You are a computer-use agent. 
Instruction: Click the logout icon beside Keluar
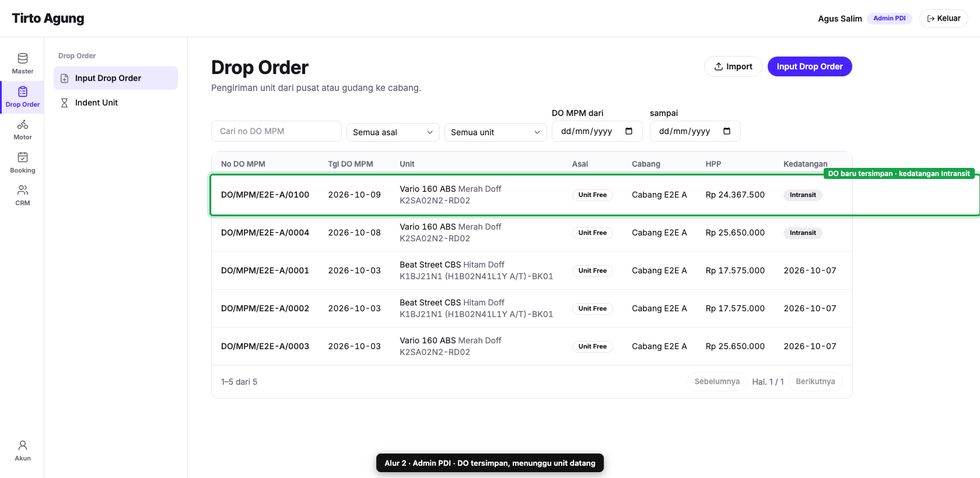(x=931, y=19)
